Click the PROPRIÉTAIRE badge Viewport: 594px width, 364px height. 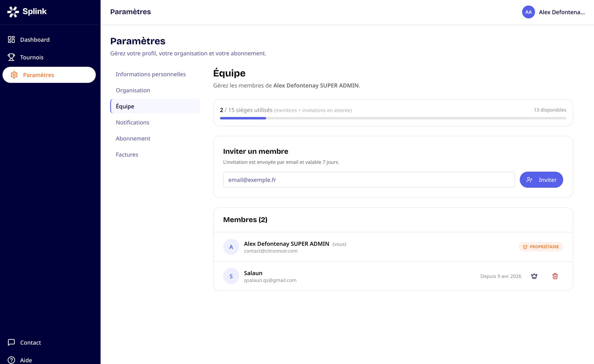coord(541,247)
